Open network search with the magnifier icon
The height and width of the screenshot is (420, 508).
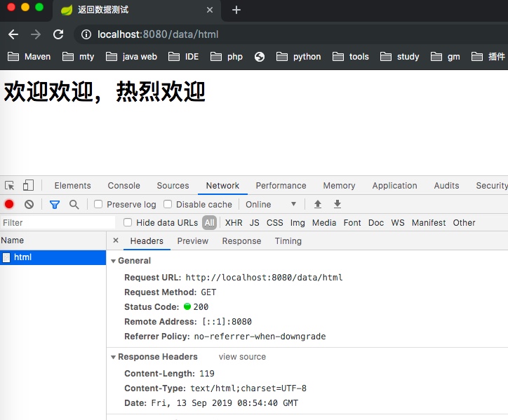pos(74,204)
